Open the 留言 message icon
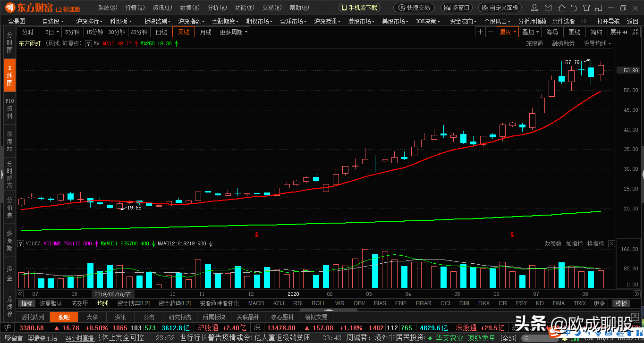This screenshot has height=343, width=644. [x=13, y=338]
